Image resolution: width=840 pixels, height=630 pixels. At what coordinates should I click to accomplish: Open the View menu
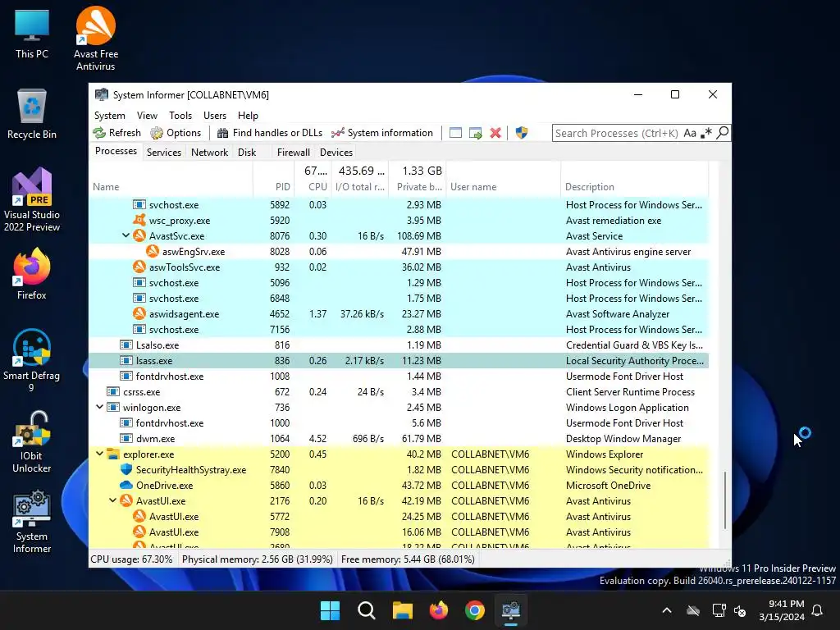click(x=147, y=116)
